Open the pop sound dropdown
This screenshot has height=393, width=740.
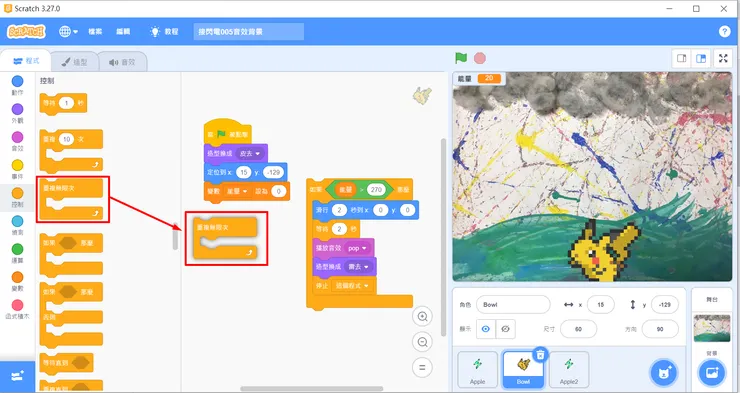click(x=357, y=248)
